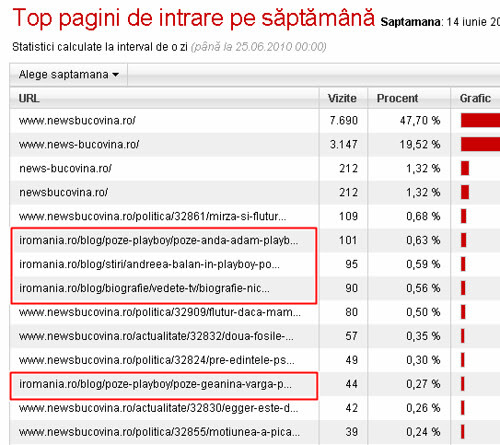Click the Statistici calculate la interval text

pos(100,47)
